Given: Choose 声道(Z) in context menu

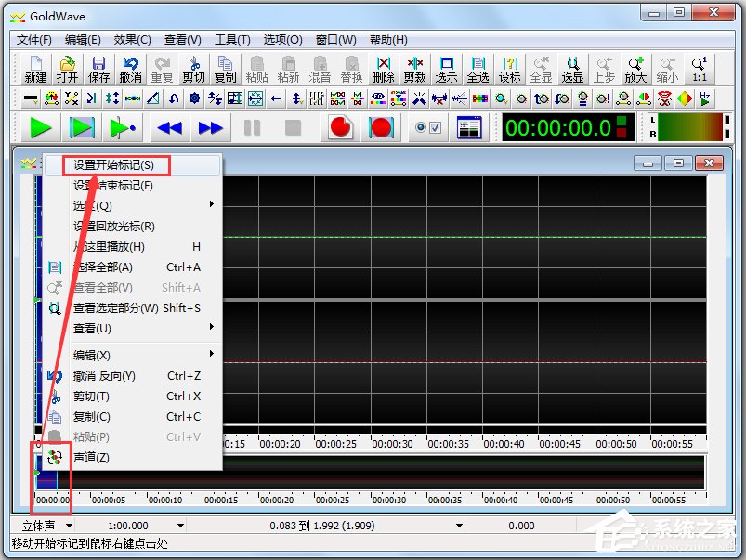Looking at the screenshot, I should coord(132,458).
